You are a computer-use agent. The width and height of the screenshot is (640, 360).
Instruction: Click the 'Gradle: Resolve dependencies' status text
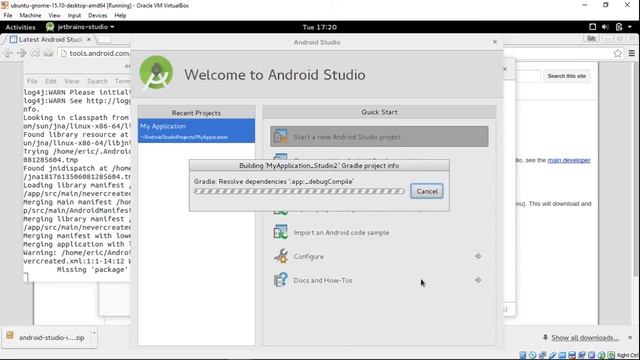tap(273, 181)
